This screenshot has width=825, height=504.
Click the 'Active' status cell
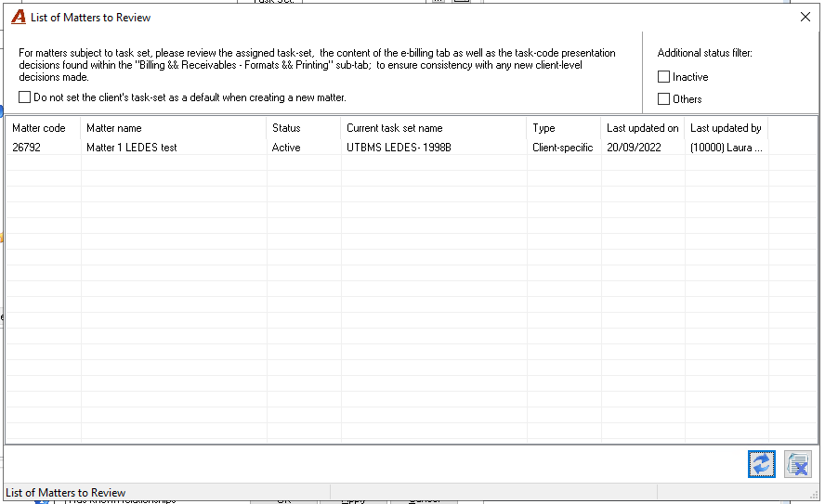click(x=304, y=148)
